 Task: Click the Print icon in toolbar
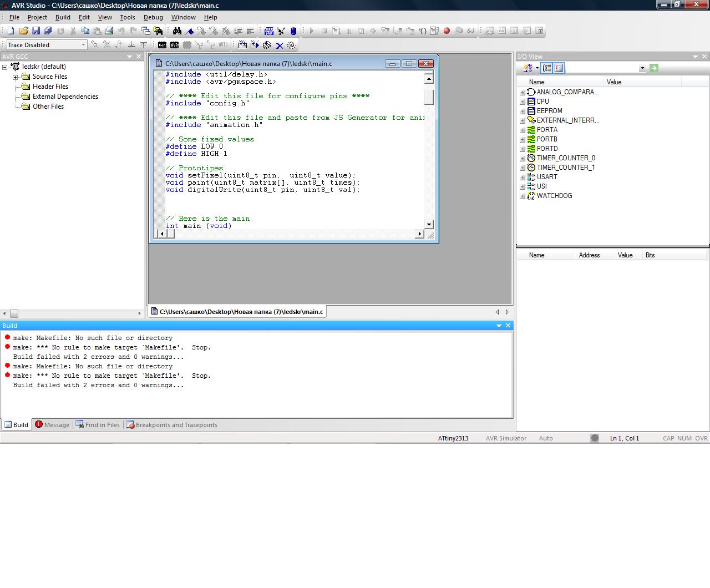tap(109, 31)
